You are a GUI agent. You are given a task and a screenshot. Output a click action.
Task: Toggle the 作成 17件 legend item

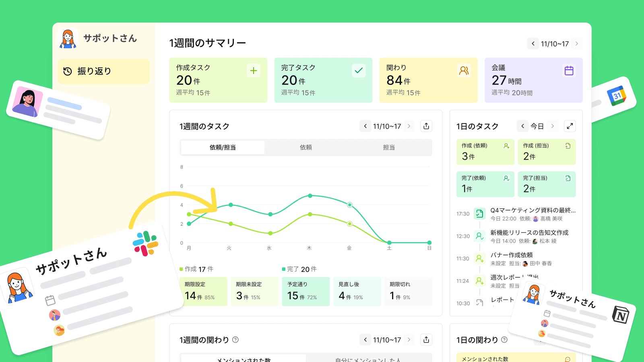[x=196, y=269]
